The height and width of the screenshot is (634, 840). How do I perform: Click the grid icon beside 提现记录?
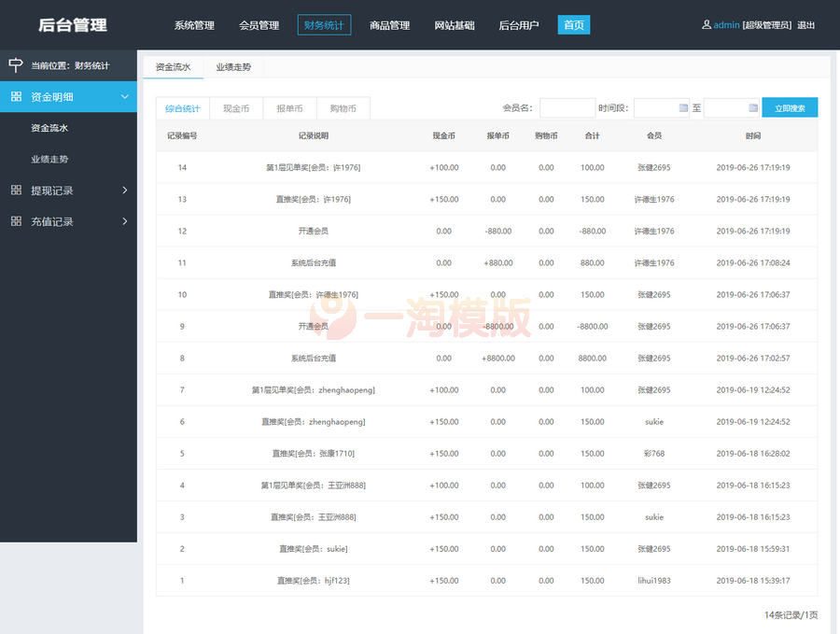15,190
